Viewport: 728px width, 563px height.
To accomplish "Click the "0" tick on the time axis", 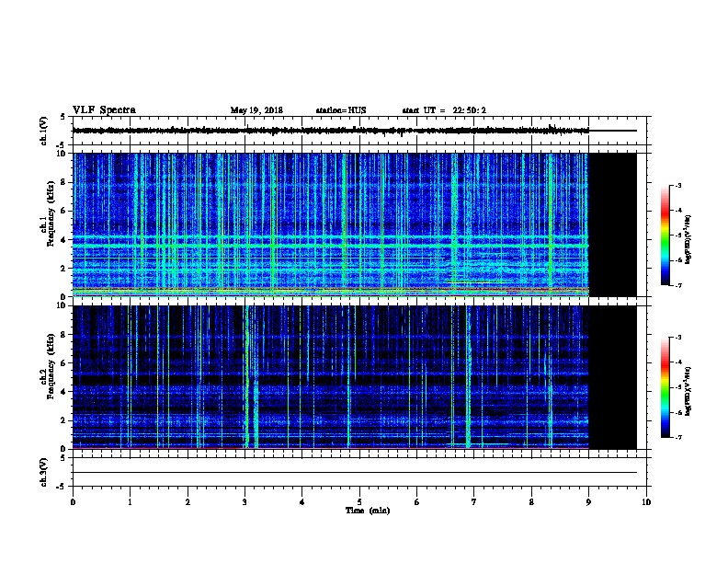I will point(73,501).
